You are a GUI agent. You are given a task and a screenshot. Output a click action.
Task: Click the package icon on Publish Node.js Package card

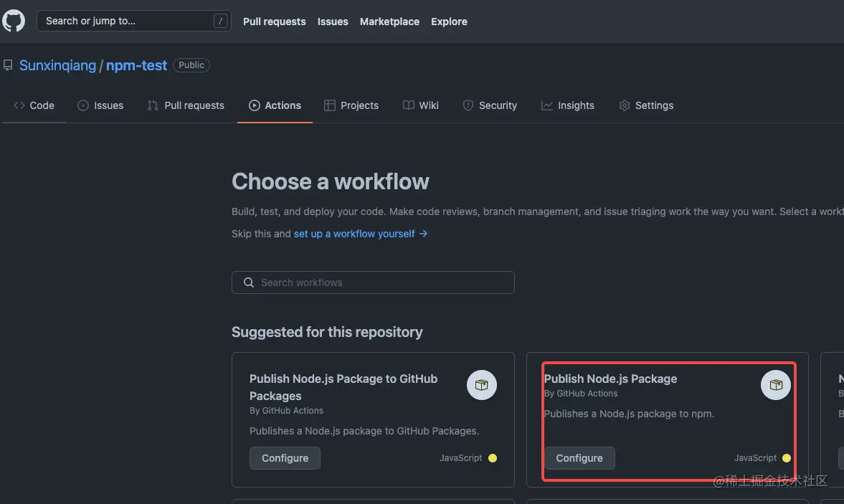(x=775, y=386)
